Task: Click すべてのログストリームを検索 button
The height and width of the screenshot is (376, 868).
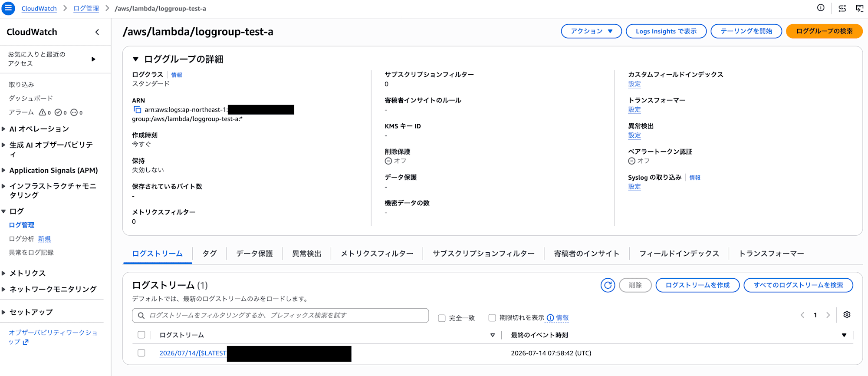Action: tap(799, 285)
